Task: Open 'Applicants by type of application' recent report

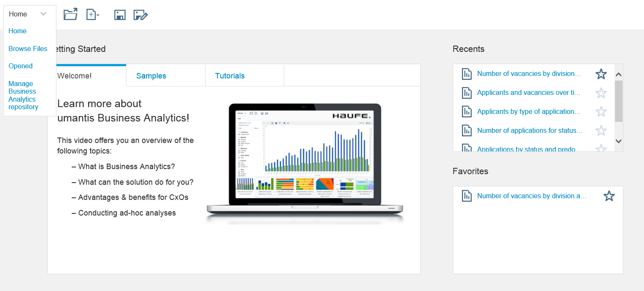Action: [x=529, y=112]
